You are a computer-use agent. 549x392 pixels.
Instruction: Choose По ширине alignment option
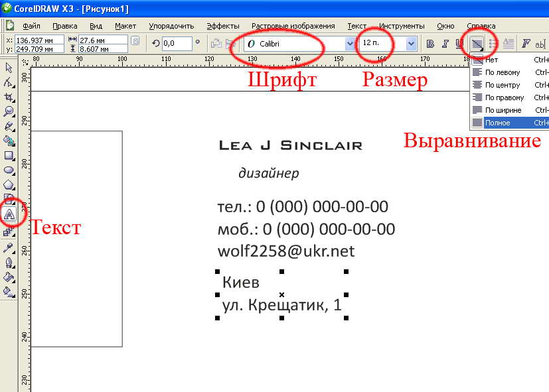[503, 110]
